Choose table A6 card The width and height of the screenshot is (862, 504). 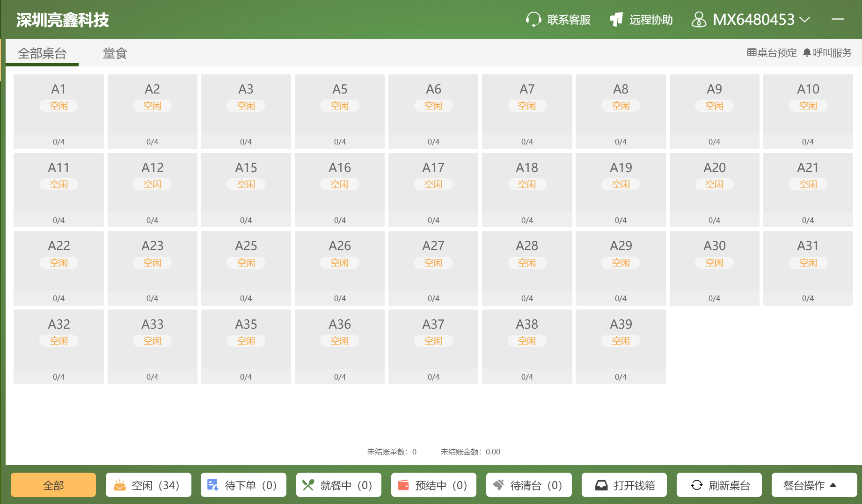pos(433,112)
